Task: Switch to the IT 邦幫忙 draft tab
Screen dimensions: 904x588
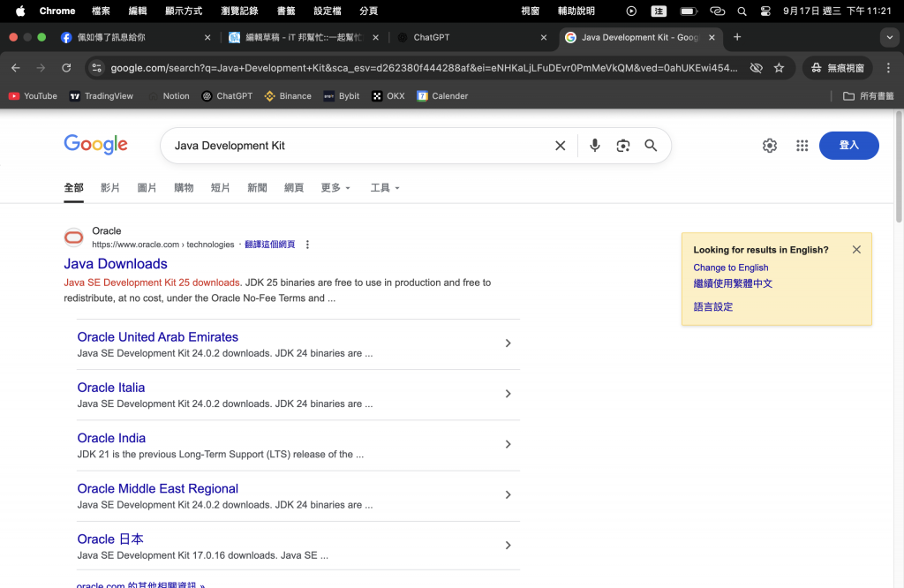Action: point(303,37)
